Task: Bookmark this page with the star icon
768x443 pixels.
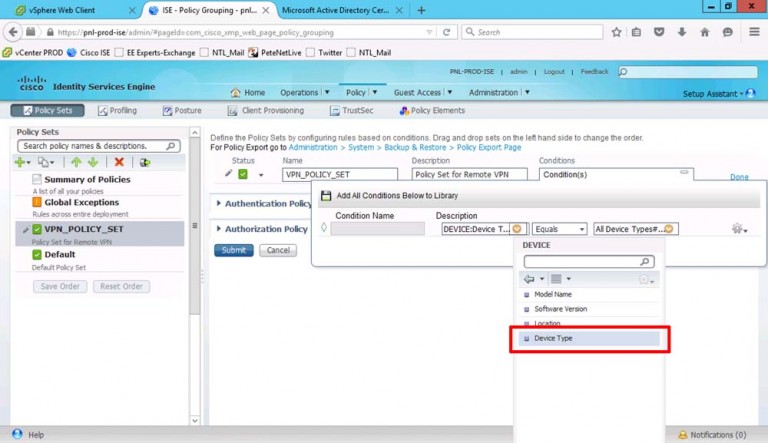Action: point(616,32)
